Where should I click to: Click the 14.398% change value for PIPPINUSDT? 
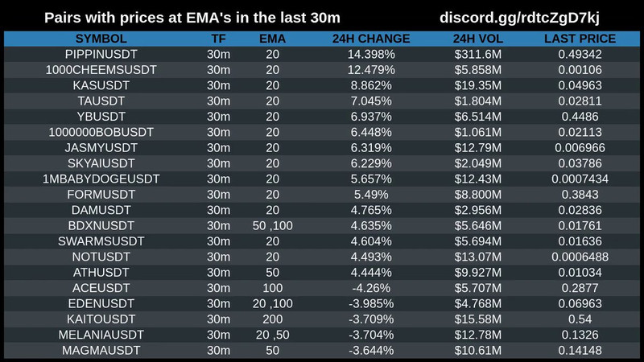pyautogui.click(x=370, y=54)
